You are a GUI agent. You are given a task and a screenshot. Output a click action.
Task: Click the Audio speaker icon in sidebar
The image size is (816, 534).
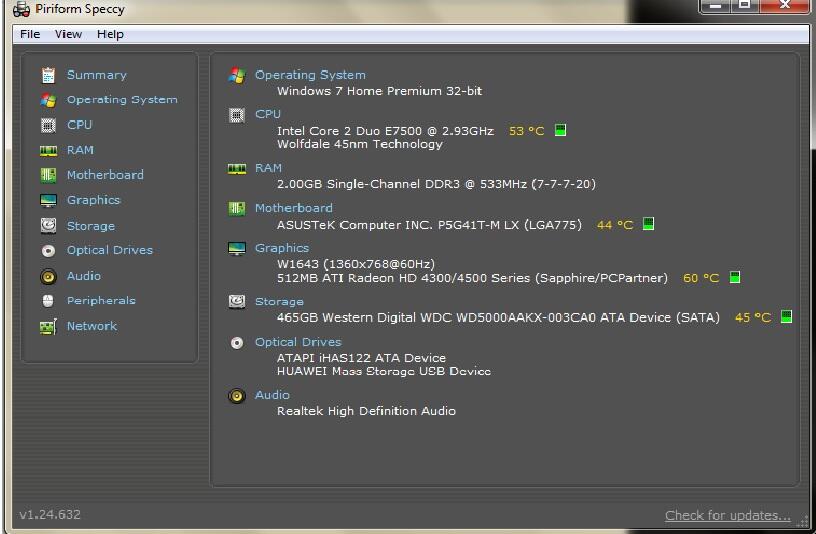coord(48,276)
